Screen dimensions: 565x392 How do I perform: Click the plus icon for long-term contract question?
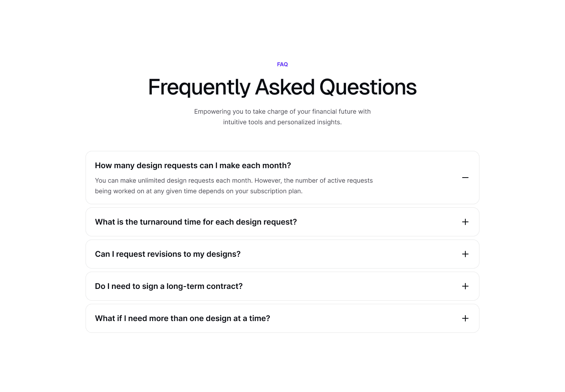(465, 286)
